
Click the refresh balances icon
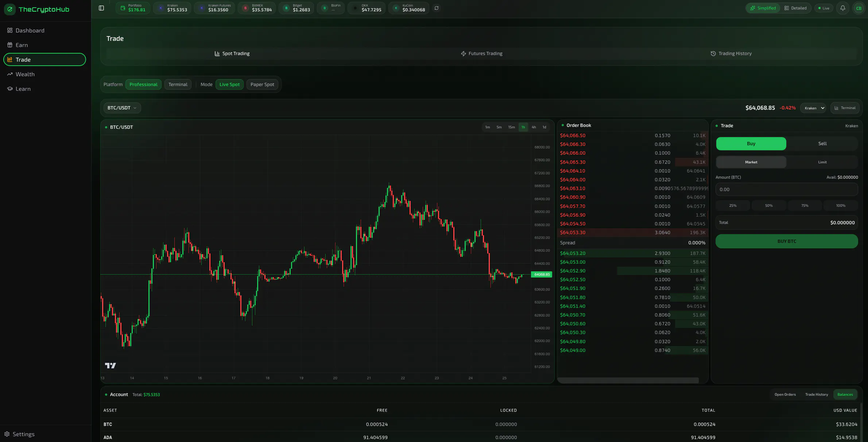(436, 8)
